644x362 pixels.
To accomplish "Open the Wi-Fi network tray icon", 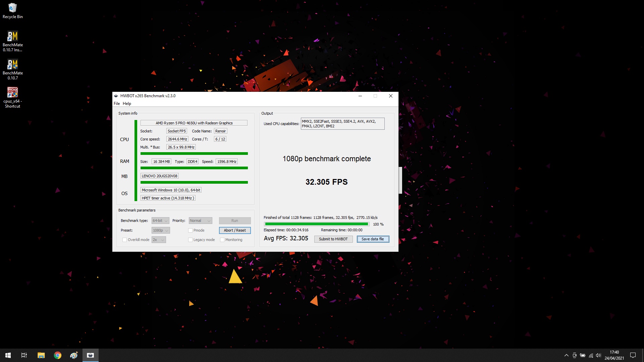I will [x=591, y=355].
